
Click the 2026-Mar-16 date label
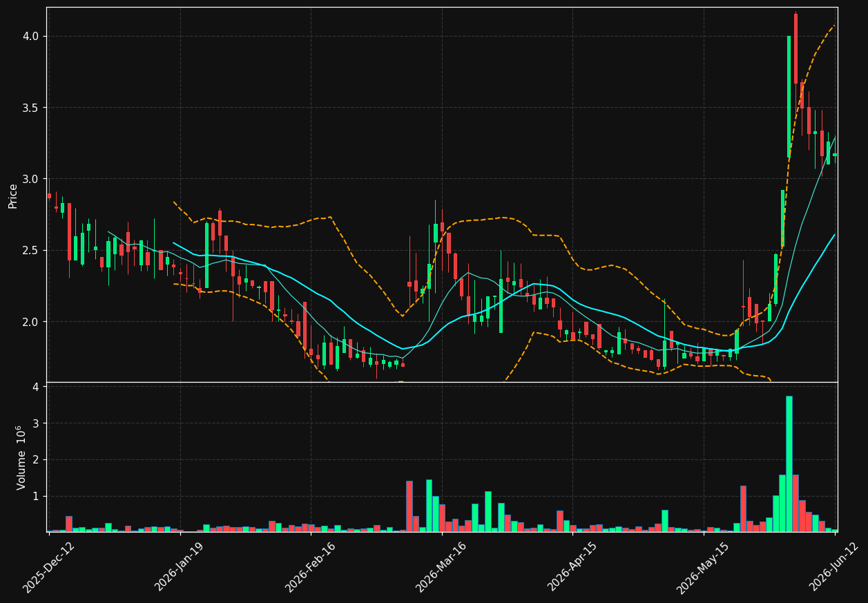(x=441, y=567)
